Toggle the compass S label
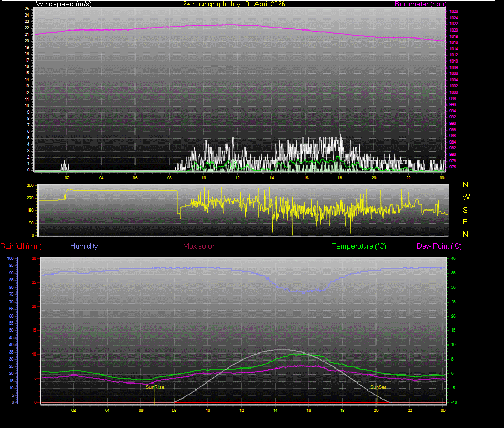The image size is (504, 428). click(x=465, y=209)
